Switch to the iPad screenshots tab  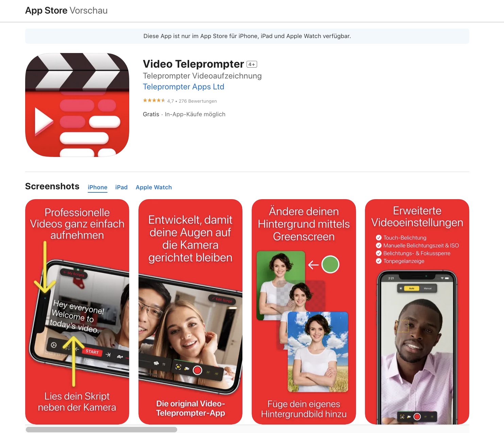coord(121,187)
